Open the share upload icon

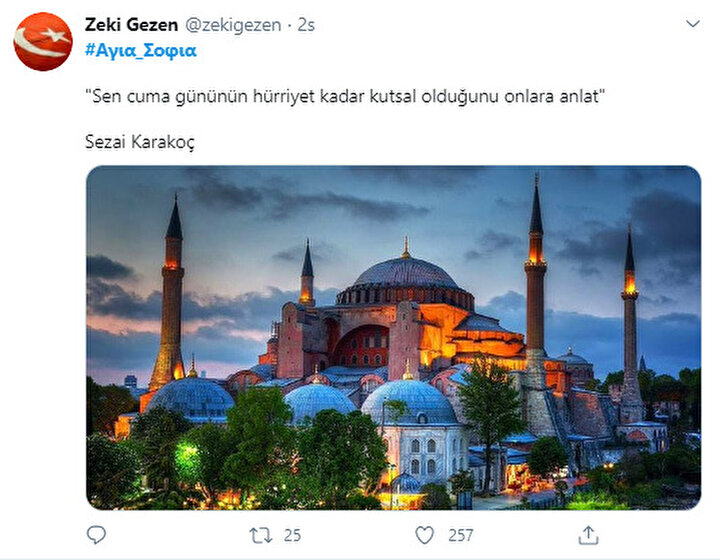[x=588, y=535]
